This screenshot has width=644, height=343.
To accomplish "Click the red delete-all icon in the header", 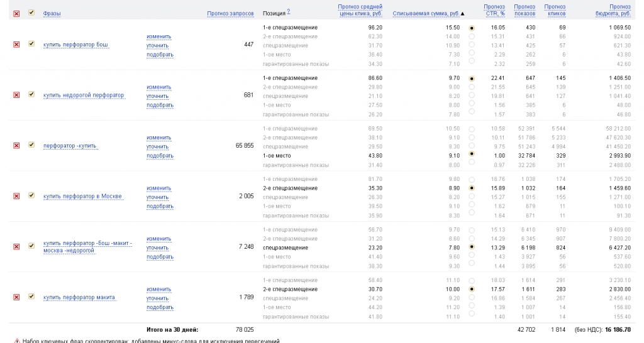I will (16, 14).
